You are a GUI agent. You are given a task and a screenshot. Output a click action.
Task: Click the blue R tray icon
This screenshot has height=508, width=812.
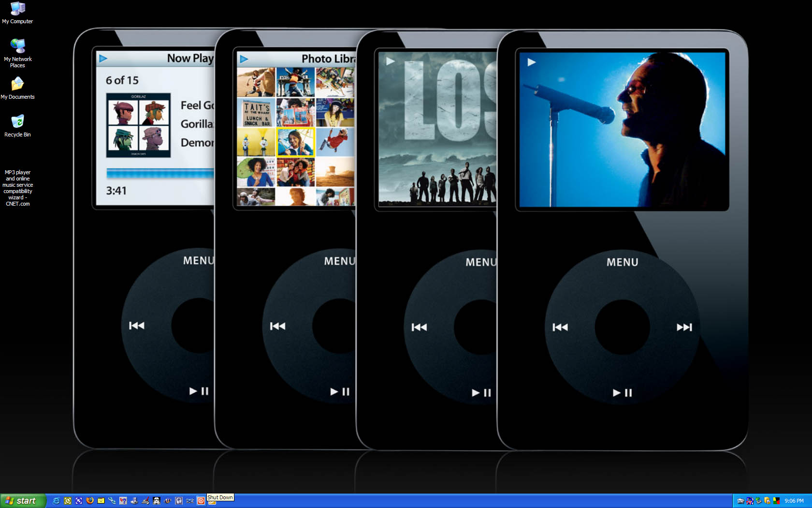pos(750,501)
